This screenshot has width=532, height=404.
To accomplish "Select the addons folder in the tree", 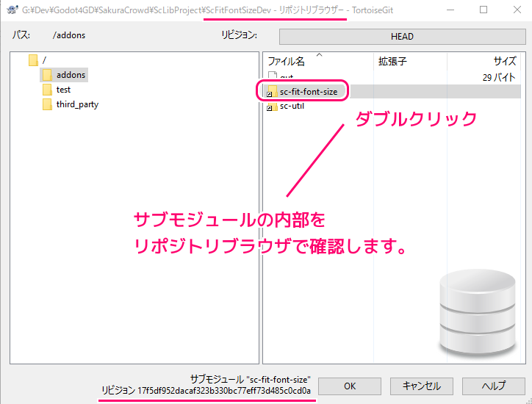I will [71, 75].
